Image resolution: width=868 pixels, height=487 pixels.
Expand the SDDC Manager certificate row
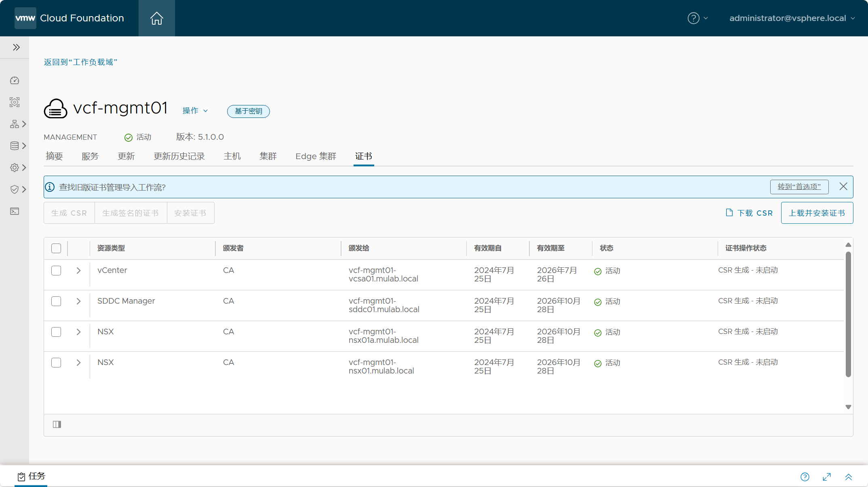[x=79, y=301]
